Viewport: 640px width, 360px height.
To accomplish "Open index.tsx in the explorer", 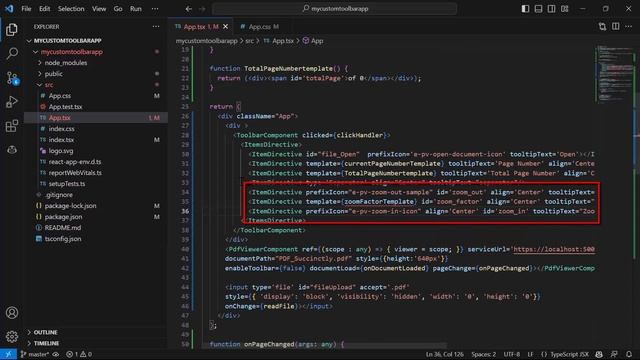I will click(x=61, y=140).
